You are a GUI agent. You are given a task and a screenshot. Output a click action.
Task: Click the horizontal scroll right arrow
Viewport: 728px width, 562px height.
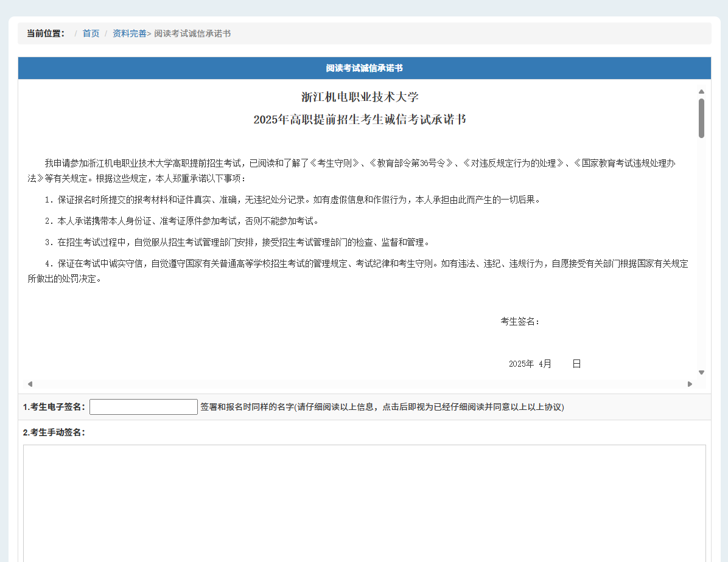(x=690, y=384)
